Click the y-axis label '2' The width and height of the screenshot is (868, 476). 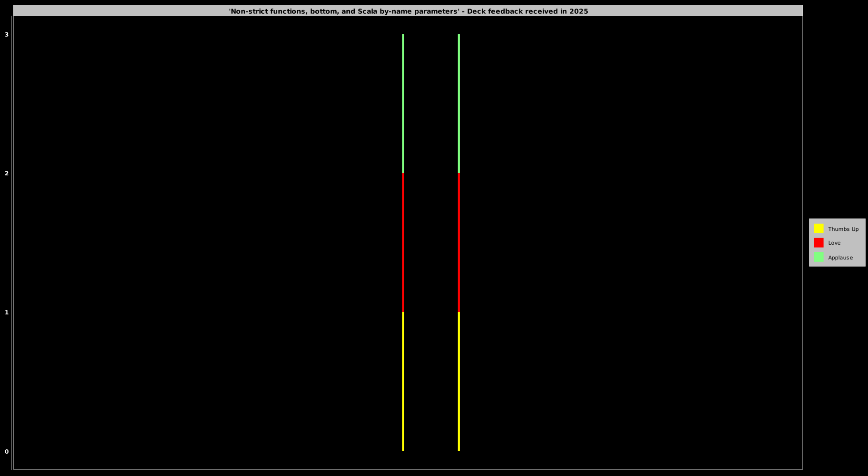click(7, 173)
